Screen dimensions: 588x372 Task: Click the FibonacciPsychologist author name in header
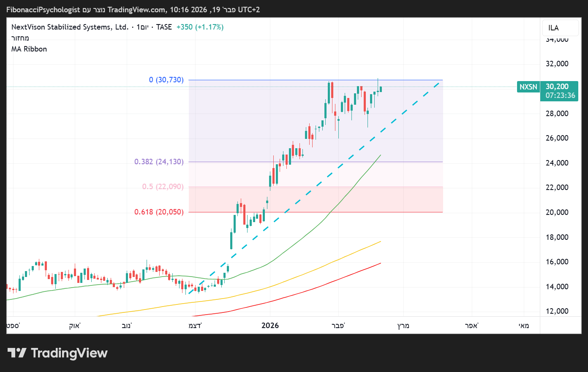click(x=43, y=9)
